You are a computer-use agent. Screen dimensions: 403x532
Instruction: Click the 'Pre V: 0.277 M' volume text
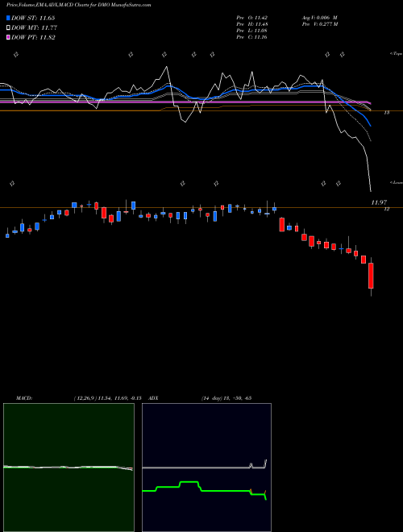coord(319,24)
